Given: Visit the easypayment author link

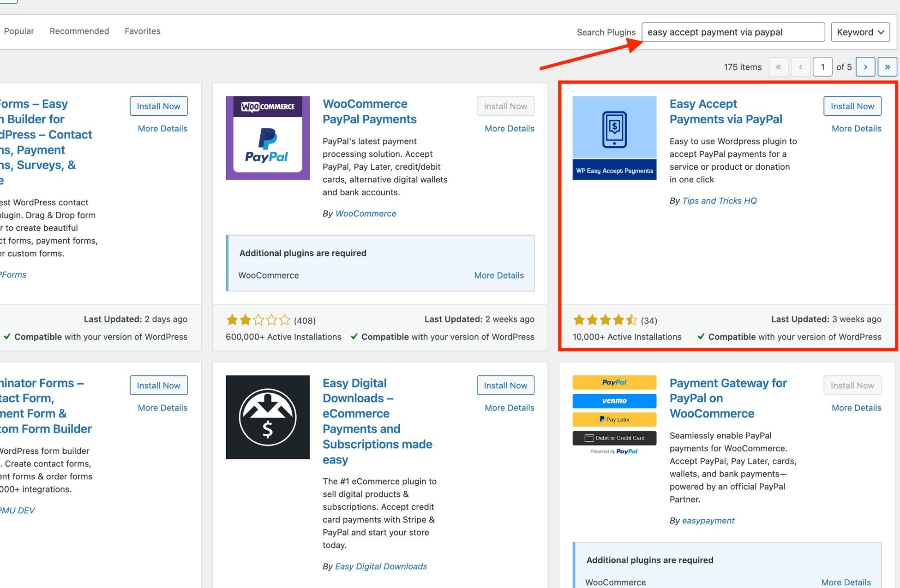Looking at the screenshot, I should pos(708,521).
